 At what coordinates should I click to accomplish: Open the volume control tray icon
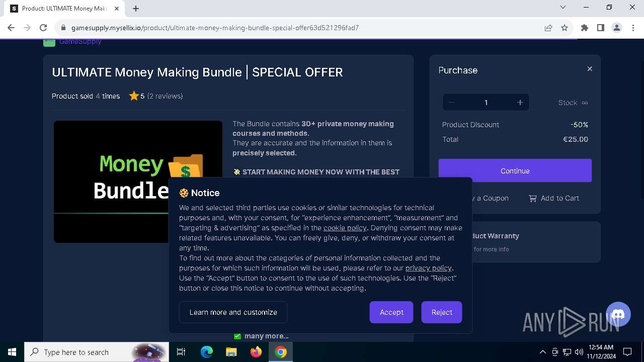[x=579, y=352]
